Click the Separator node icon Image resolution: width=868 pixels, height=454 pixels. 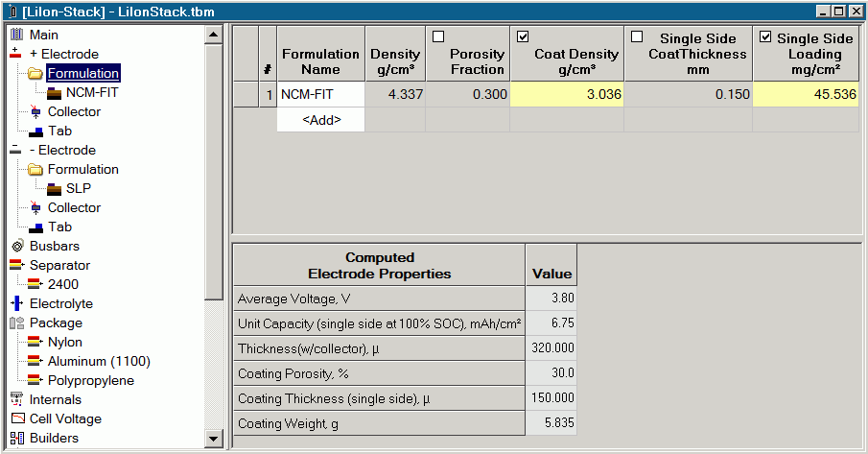point(16,265)
